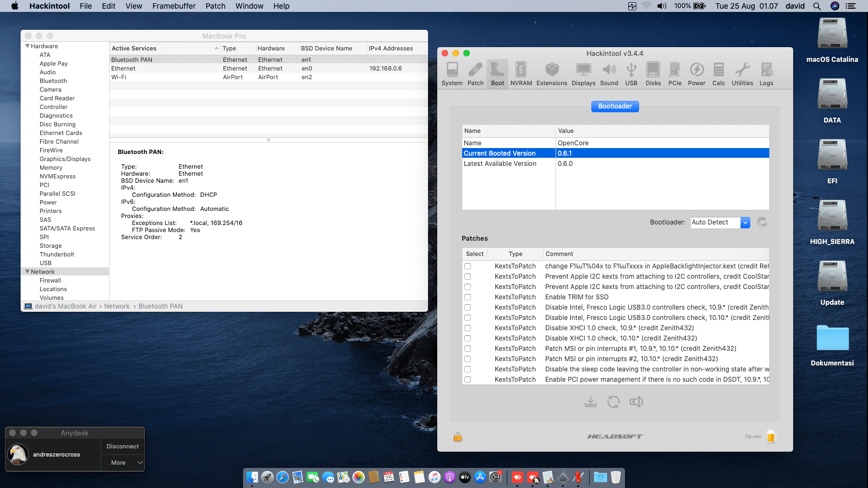The height and width of the screenshot is (488, 868).
Task: Open the PCIe toolbar icon
Action: [x=675, y=74]
